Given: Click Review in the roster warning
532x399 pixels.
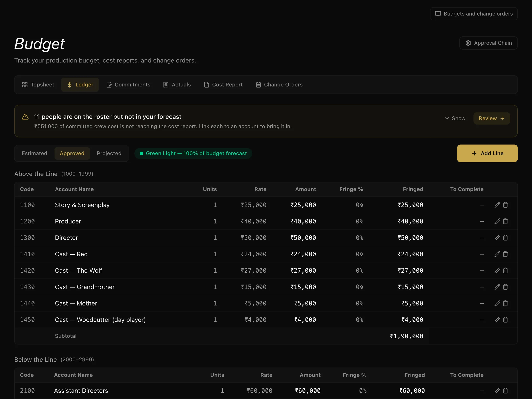Looking at the screenshot, I should tap(492, 118).
